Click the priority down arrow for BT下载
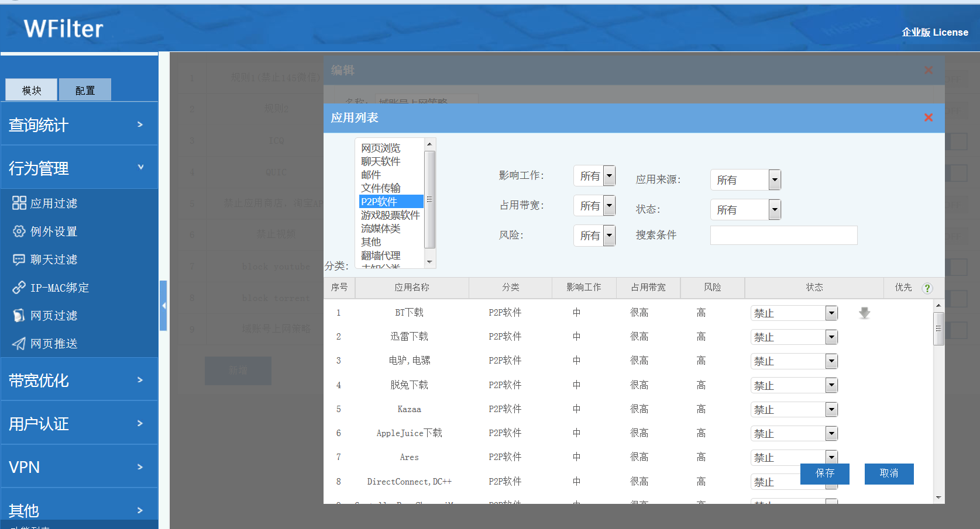This screenshot has width=980, height=529. coord(864,313)
